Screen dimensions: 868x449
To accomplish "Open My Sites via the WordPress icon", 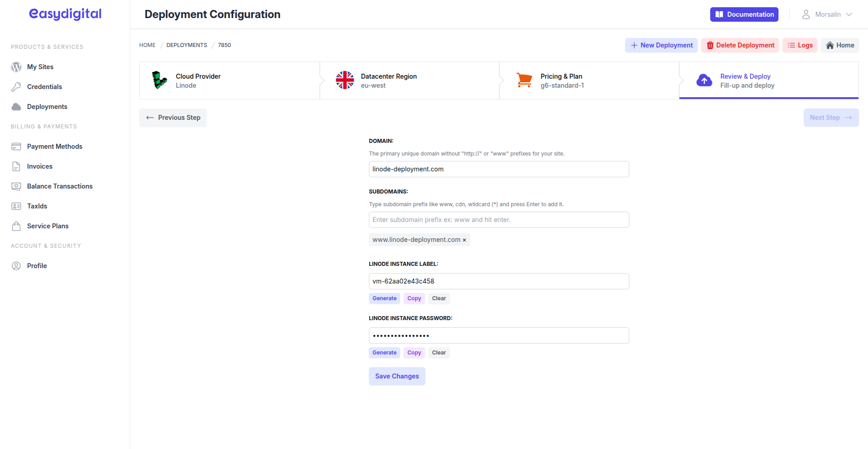I will point(16,67).
